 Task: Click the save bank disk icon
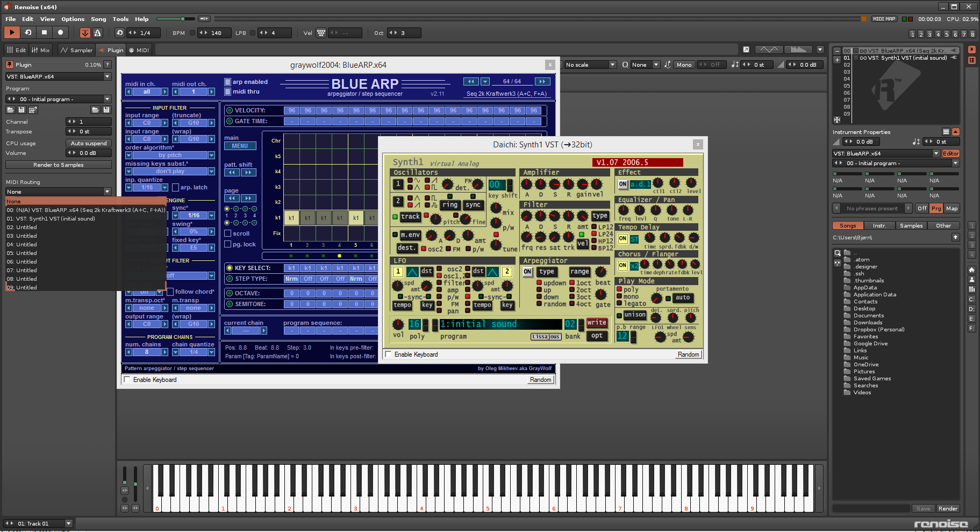tap(106, 110)
